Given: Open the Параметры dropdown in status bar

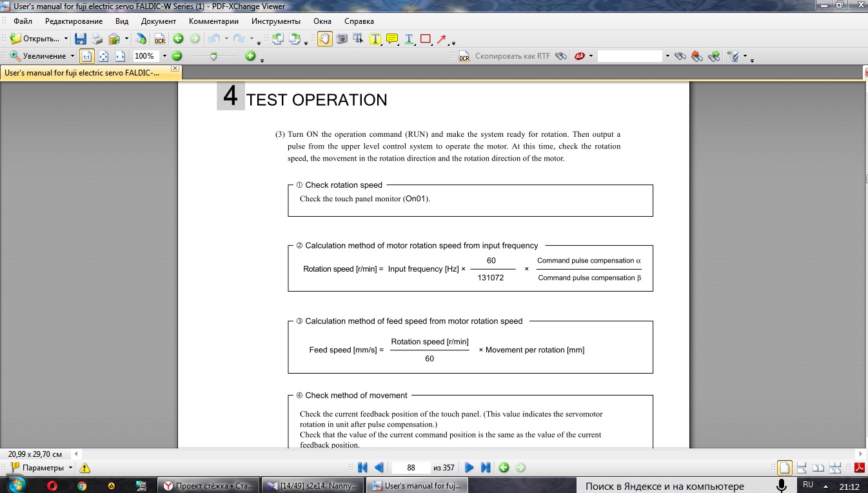Looking at the screenshot, I should [x=70, y=468].
